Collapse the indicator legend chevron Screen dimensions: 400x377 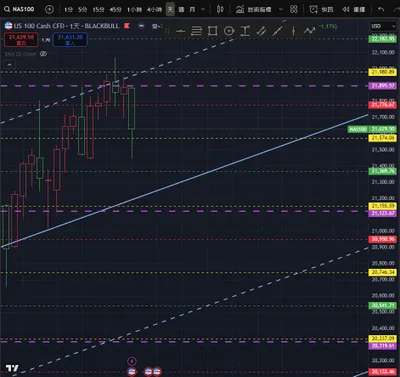coord(9,65)
